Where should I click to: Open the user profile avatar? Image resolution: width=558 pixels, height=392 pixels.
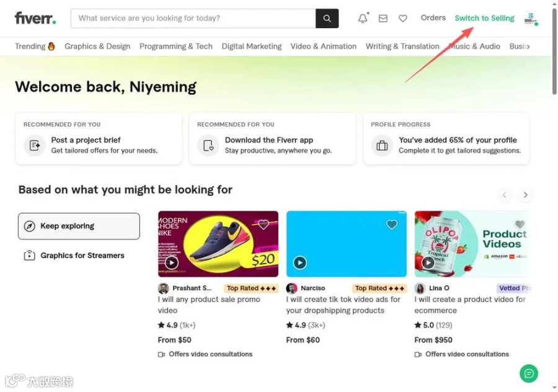click(x=531, y=19)
